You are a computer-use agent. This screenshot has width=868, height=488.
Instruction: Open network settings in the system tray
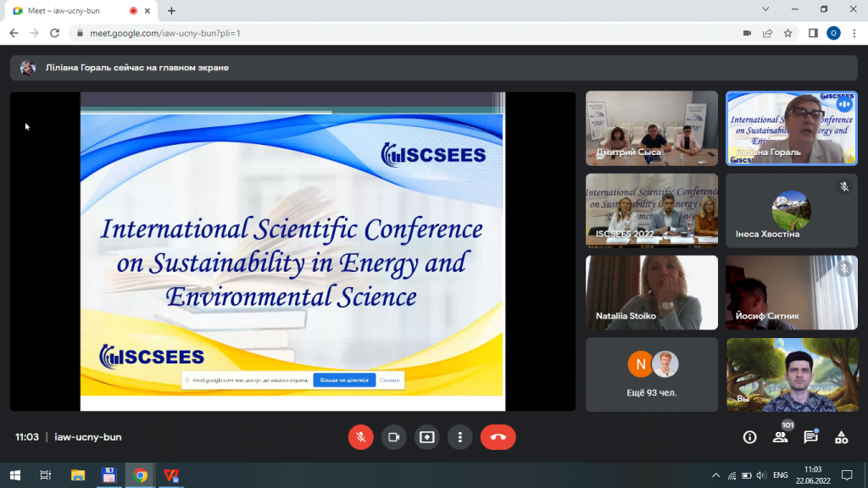click(x=732, y=475)
